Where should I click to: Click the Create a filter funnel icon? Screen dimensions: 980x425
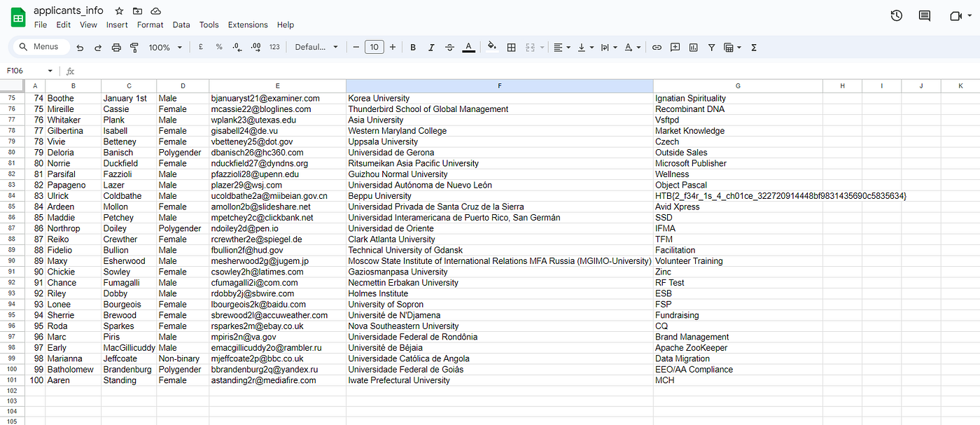711,48
